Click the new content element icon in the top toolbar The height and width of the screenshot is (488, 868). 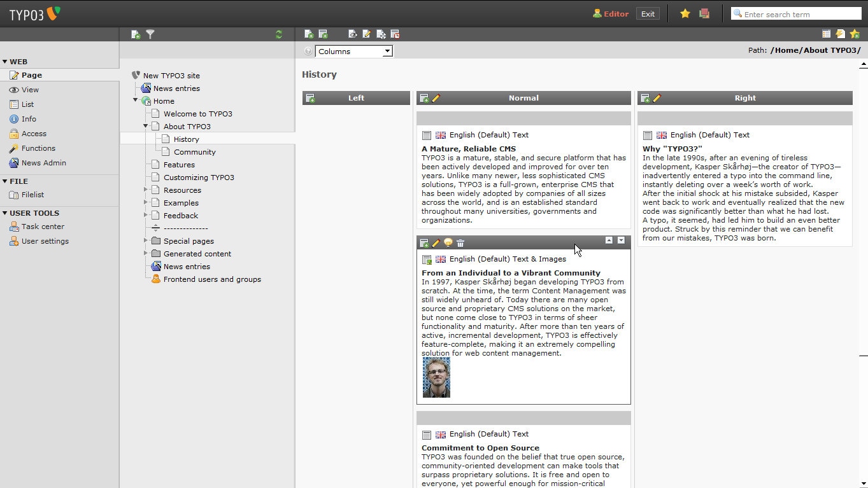pos(323,34)
